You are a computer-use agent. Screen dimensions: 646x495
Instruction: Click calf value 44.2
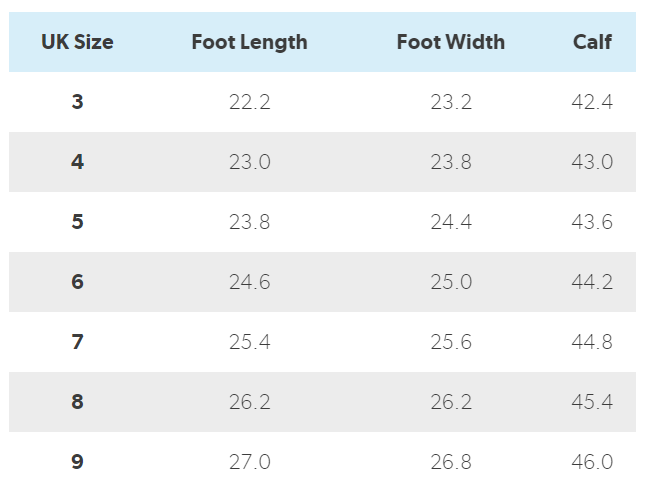[592, 282]
